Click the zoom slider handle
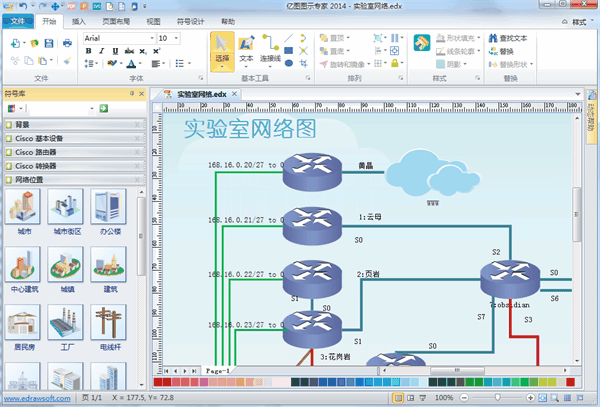Image resolution: width=600 pixels, height=407 pixels. [497, 398]
